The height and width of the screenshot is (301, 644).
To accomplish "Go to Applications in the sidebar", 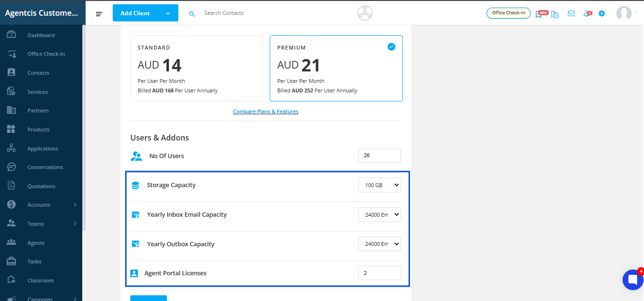I will (43, 149).
